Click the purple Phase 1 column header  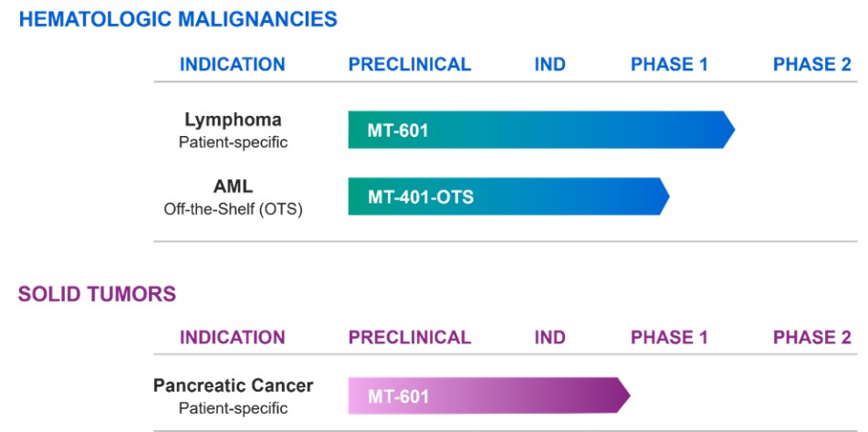(x=669, y=337)
